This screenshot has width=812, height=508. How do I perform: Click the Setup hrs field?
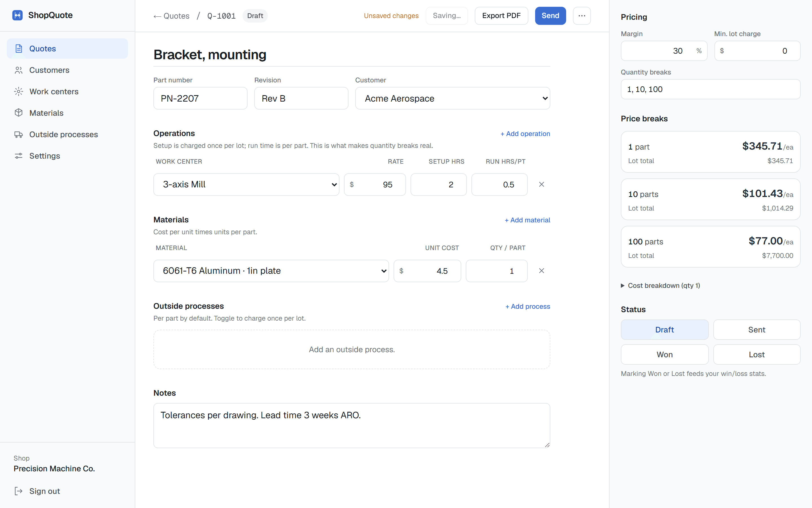click(x=438, y=185)
